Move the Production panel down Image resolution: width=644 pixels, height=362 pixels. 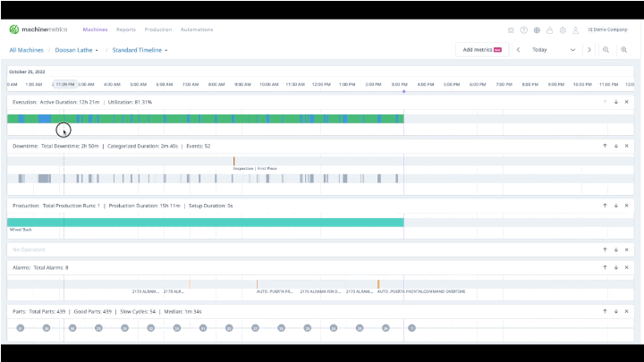click(616, 206)
